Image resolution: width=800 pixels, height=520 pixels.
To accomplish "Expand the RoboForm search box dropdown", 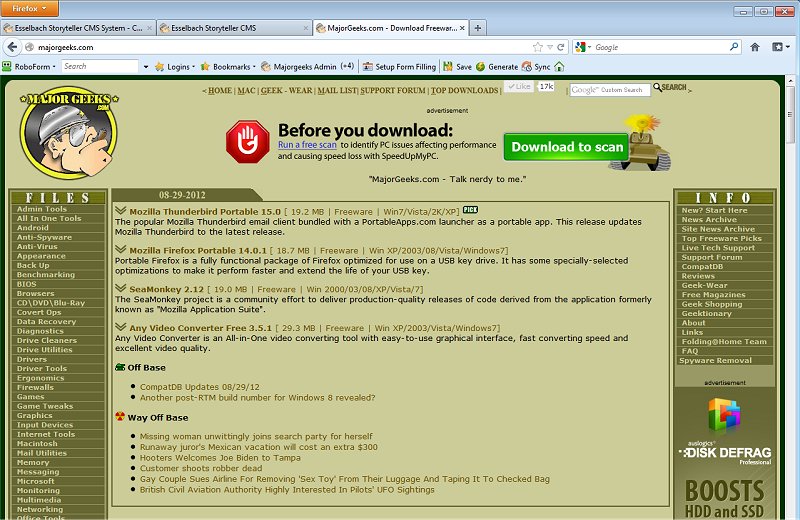I will point(146,66).
